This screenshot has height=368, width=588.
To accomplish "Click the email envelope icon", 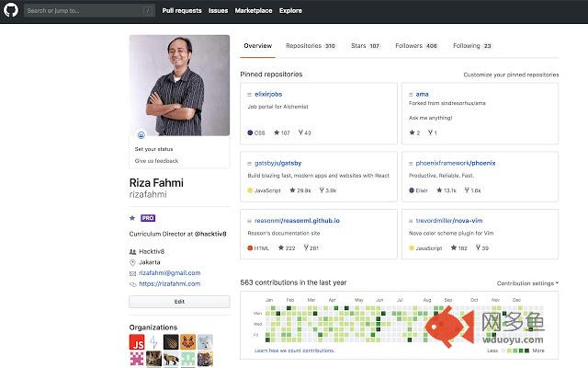I will point(132,273).
